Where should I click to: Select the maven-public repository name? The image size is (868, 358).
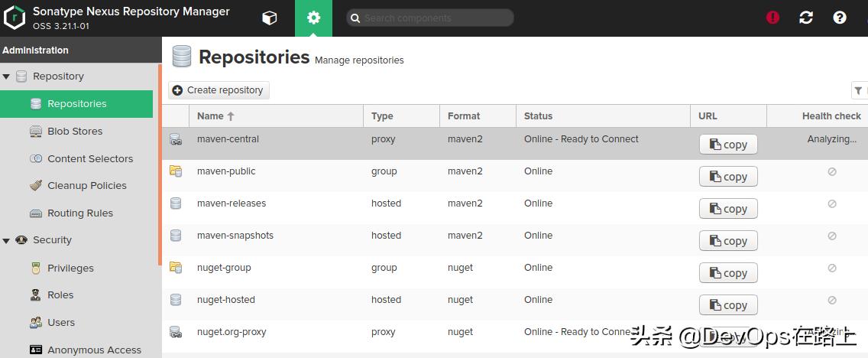pyautogui.click(x=226, y=171)
